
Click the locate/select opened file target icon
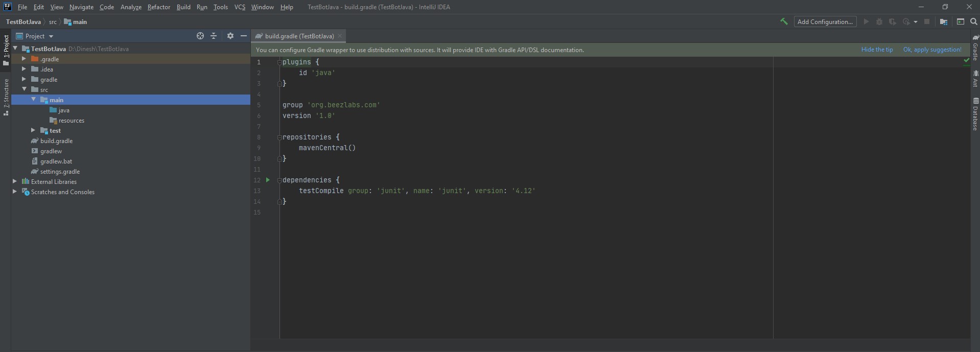tap(200, 36)
